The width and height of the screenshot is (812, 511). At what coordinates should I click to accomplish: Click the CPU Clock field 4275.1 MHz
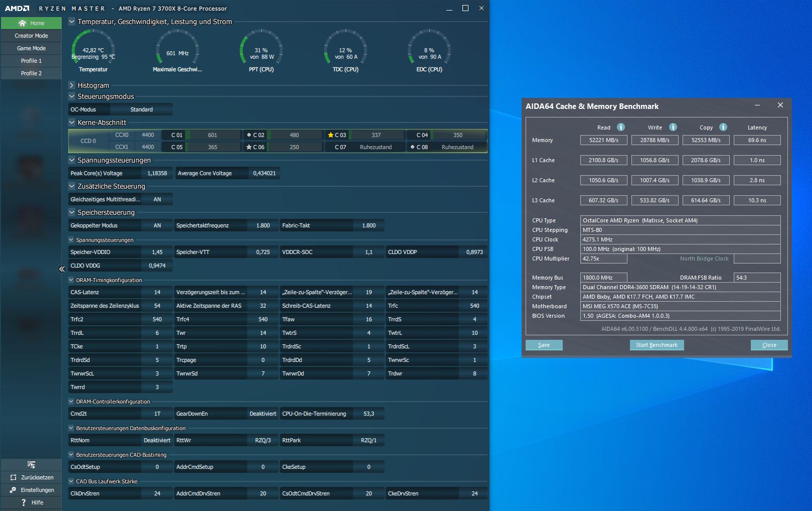680,239
